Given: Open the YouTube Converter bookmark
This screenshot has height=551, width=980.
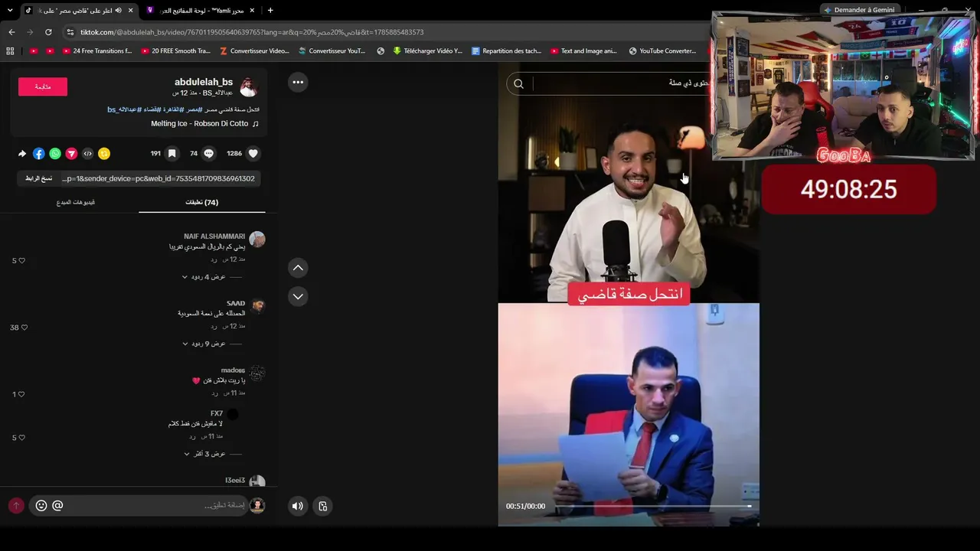Looking at the screenshot, I should tap(663, 51).
